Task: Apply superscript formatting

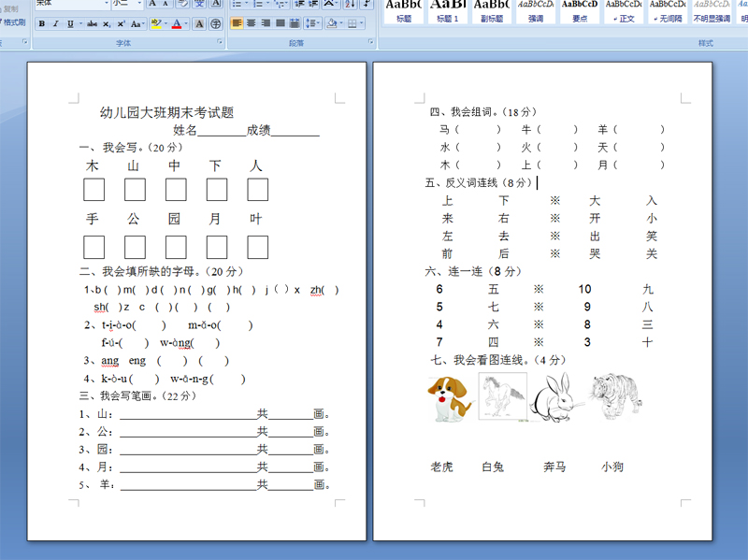Action: point(122,23)
